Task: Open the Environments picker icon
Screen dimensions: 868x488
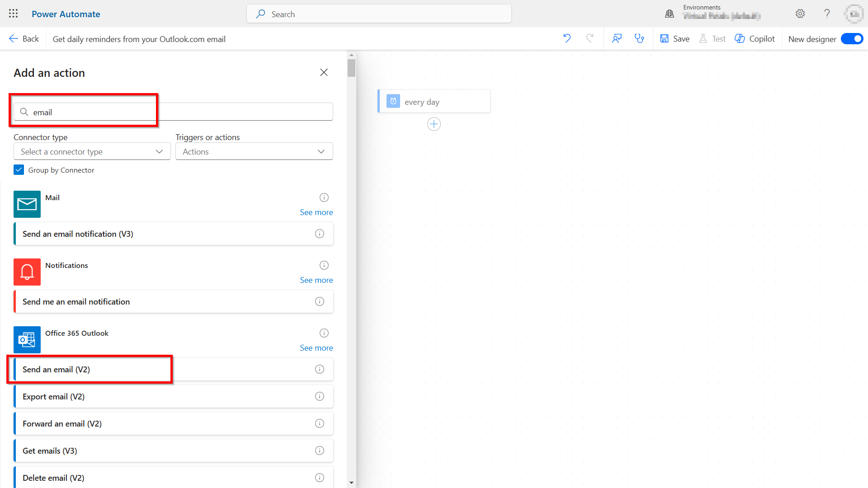Action: click(670, 14)
